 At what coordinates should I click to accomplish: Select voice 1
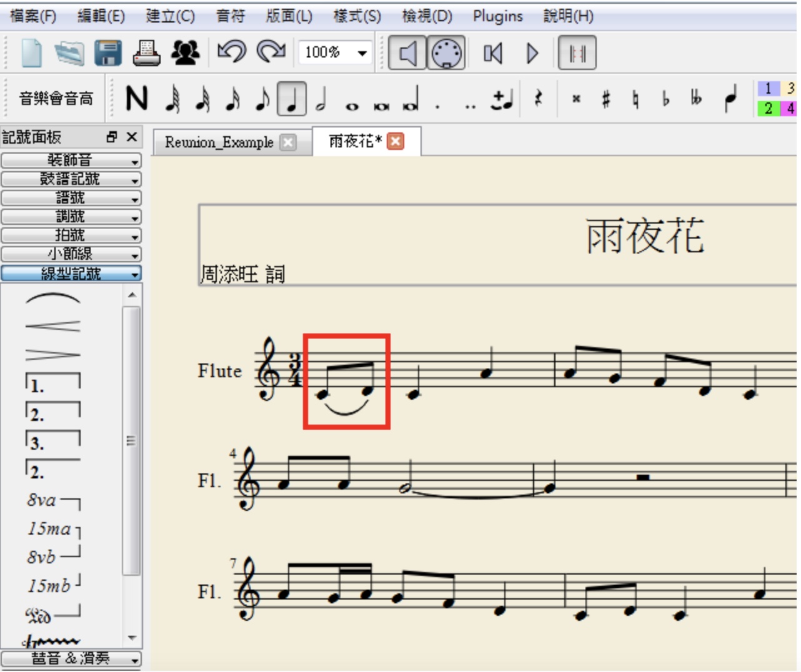(769, 88)
